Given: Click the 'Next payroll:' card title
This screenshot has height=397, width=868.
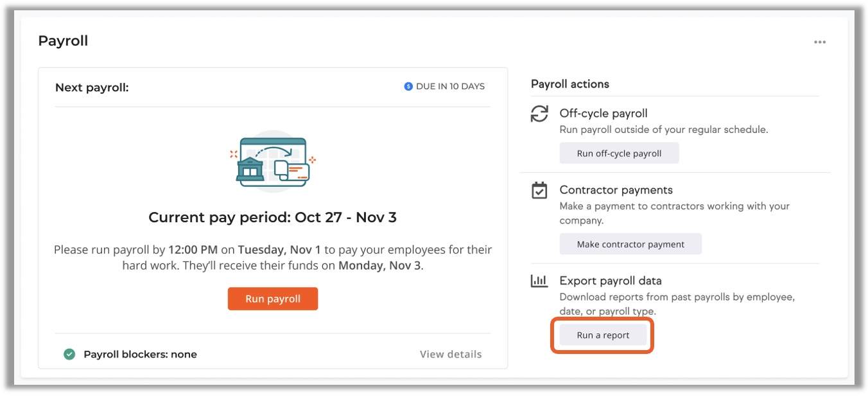Looking at the screenshot, I should tap(92, 87).
